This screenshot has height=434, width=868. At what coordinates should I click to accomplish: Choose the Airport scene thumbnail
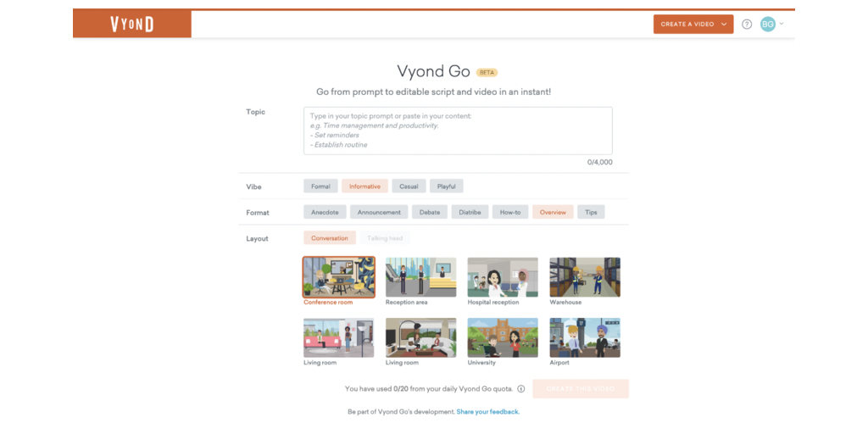pyautogui.click(x=585, y=338)
